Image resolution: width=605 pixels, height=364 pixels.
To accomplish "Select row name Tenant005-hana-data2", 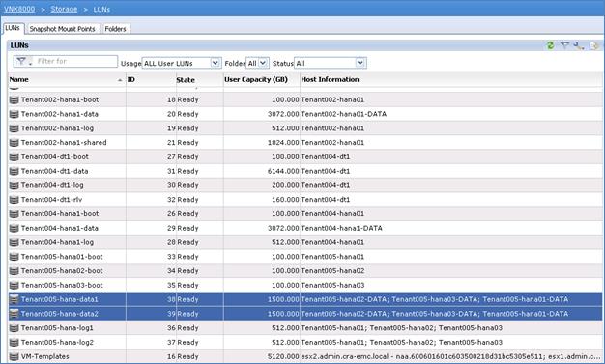I will pos(59,314).
